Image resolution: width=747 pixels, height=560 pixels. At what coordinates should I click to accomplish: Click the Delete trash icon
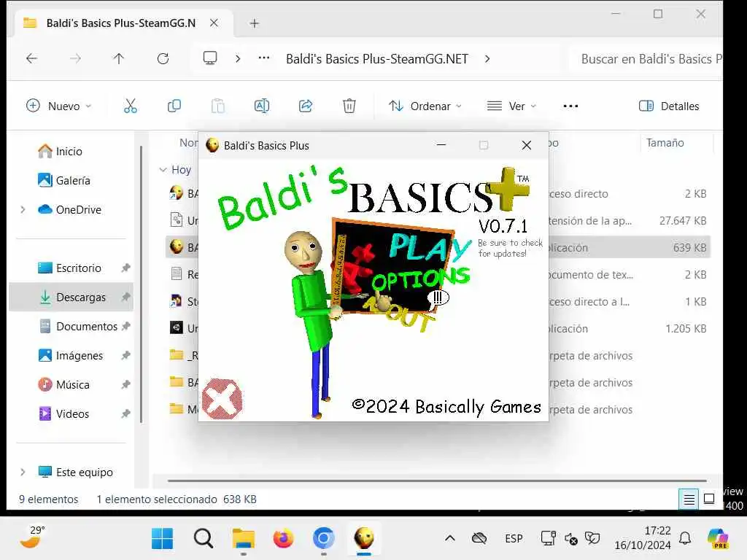coord(349,106)
